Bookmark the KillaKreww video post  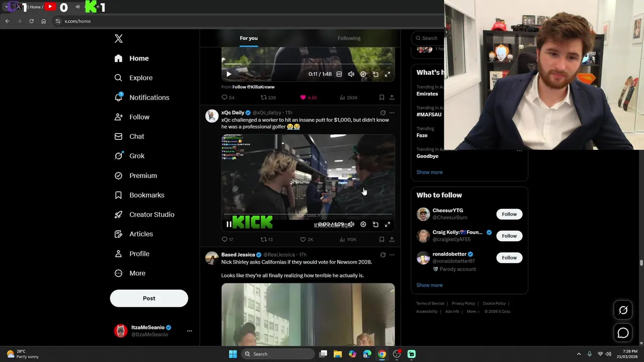pyautogui.click(x=382, y=98)
